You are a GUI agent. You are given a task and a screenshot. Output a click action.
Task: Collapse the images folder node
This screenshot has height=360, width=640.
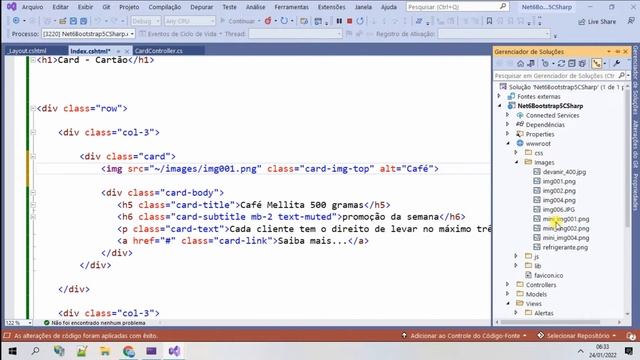517,162
